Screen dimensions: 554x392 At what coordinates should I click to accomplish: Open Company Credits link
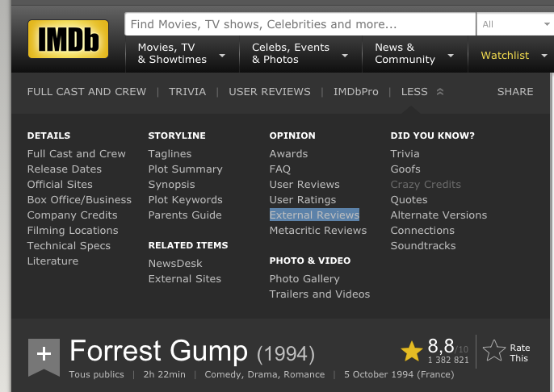point(72,215)
